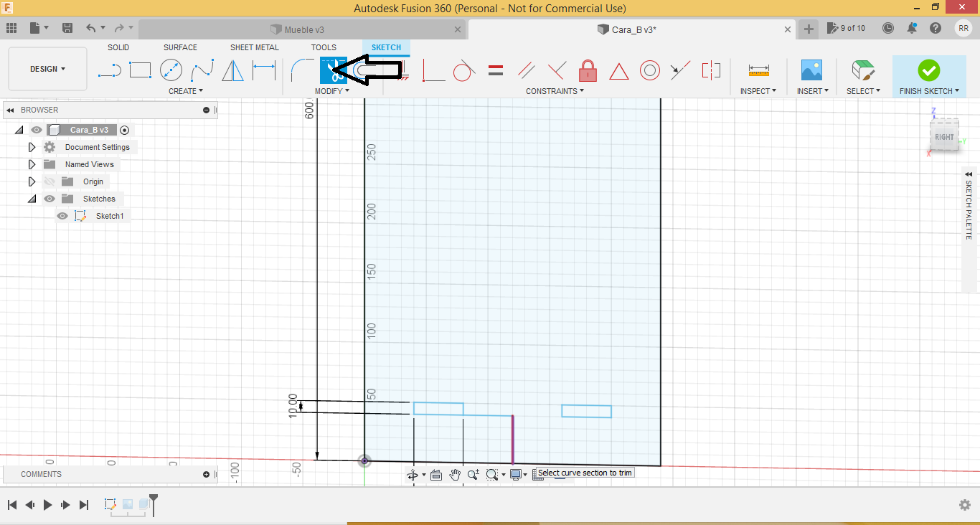Open the Data Panel grid icon
Screen dimensions: 980x525
[x=11, y=28]
